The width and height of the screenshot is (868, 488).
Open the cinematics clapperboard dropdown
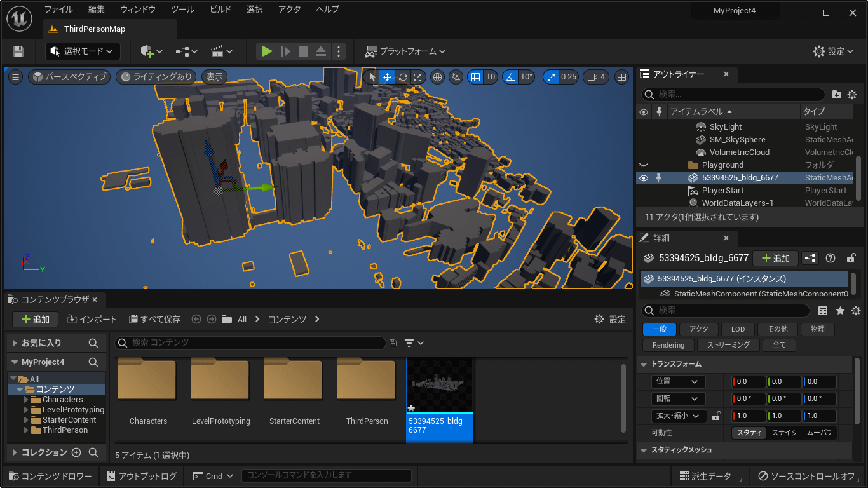[222, 51]
